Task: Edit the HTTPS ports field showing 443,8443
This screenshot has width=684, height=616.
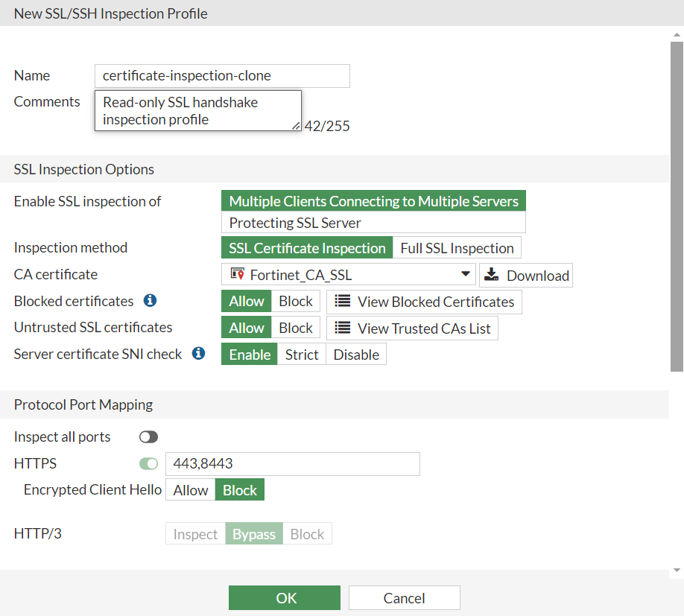Action: 292,463
